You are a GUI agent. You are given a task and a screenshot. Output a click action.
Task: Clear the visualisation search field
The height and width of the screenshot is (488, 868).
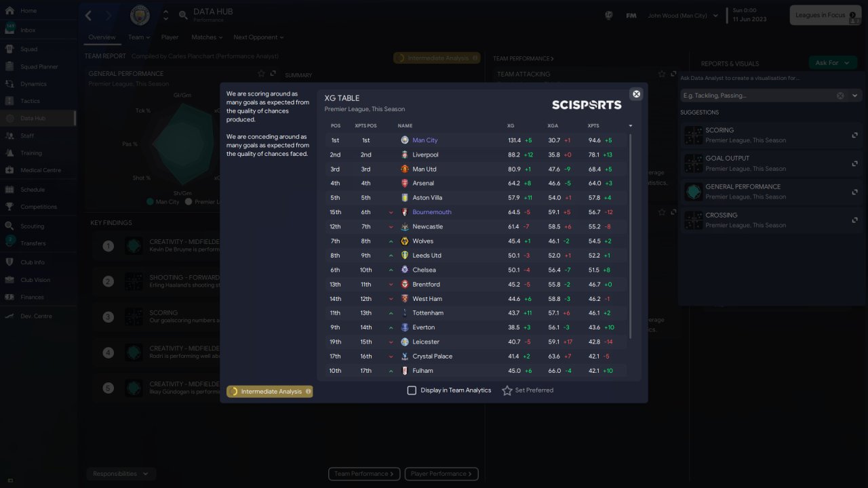click(840, 96)
